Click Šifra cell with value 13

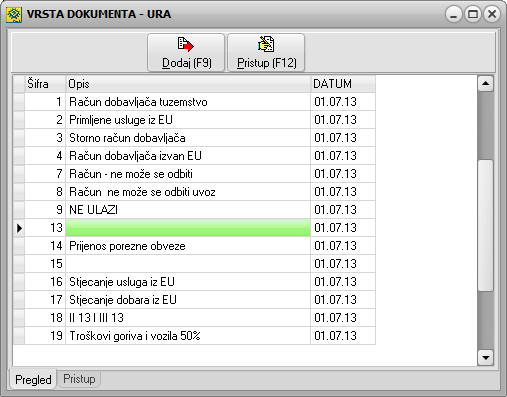pyautogui.click(x=45, y=228)
